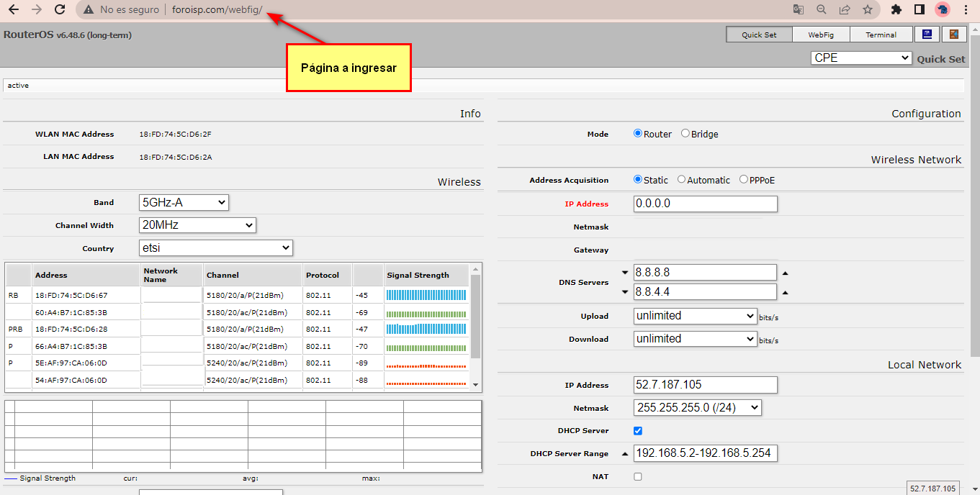Click the Local Network IP Address field
The image size is (980, 495).
pyautogui.click(x=706, y=385)
